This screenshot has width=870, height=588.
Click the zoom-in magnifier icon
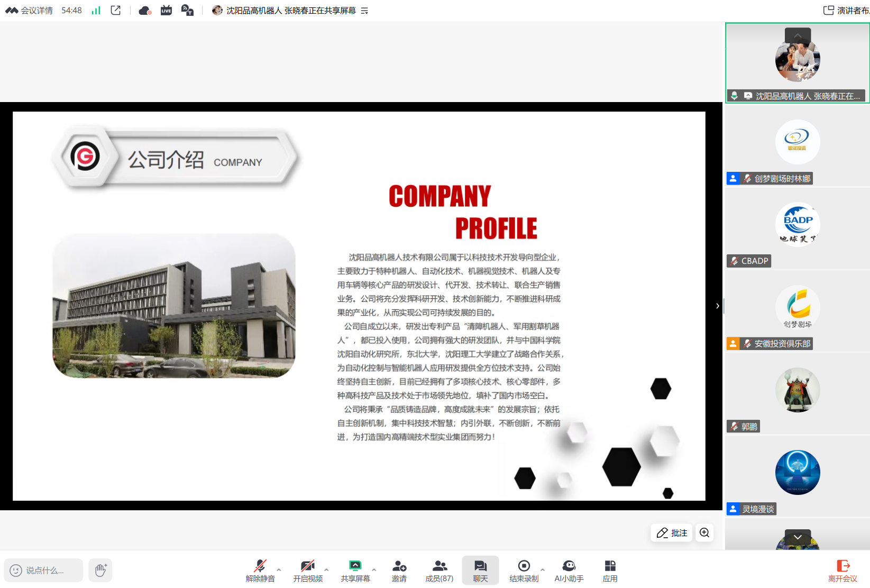704,532
